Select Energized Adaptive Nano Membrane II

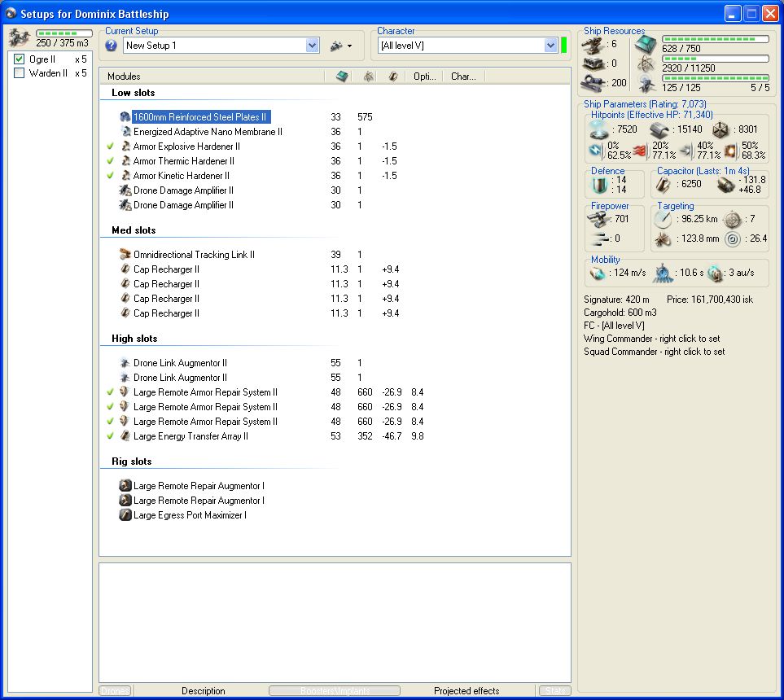click(x=208, y=132)
